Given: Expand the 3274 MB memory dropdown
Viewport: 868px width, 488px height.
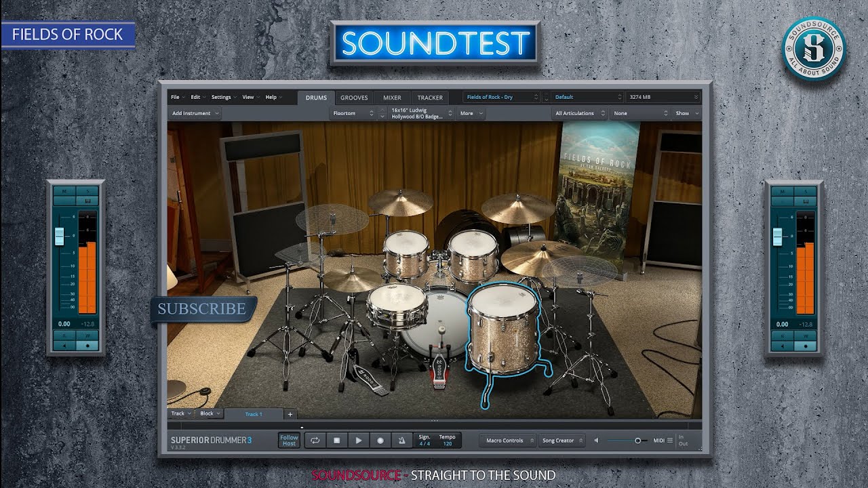Looking at the screenshot, I should click(663, 97).
